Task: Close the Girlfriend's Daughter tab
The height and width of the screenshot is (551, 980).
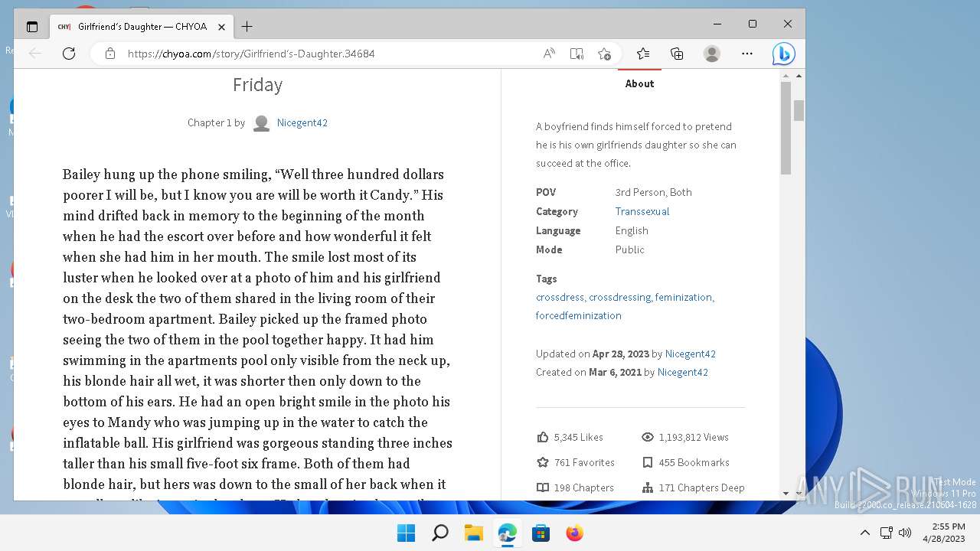Action: tap(221, 27)
